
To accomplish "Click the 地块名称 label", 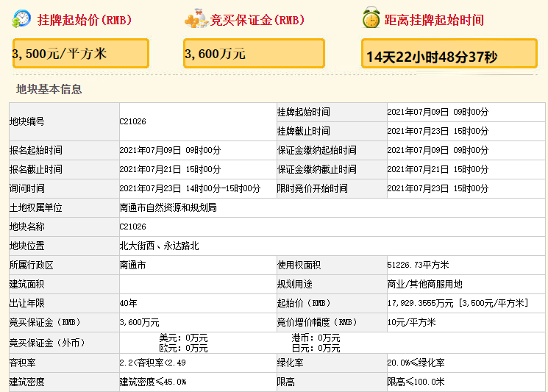I will pyautogui.click(x=27, y=227).
